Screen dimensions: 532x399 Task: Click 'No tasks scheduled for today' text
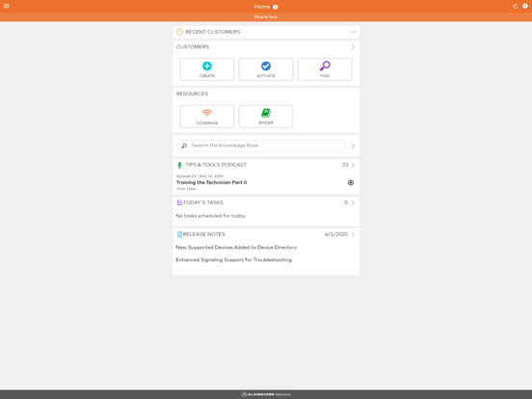(x=211, y=216)
